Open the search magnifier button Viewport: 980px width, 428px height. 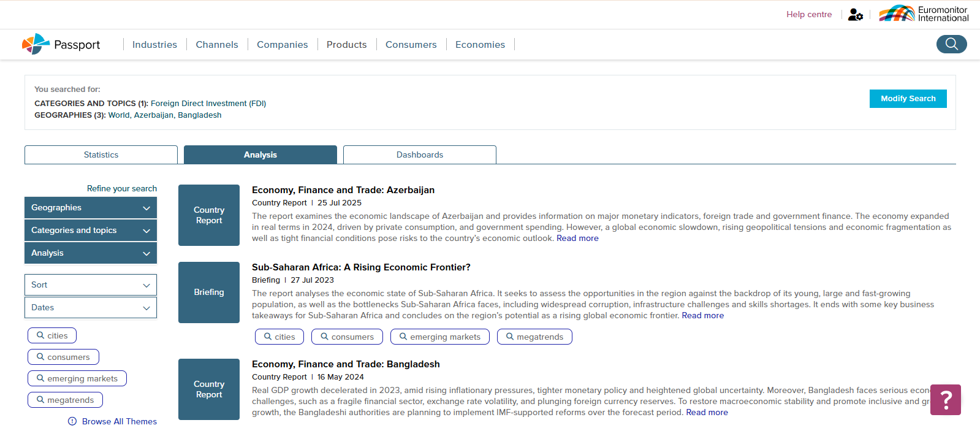pos(951,44)
